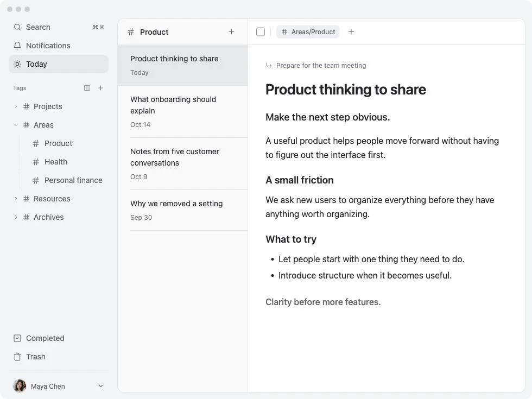Image resolution: width=532 pixels, height=399 pixels.
Task: Open the Trash list
Action: 59,357
